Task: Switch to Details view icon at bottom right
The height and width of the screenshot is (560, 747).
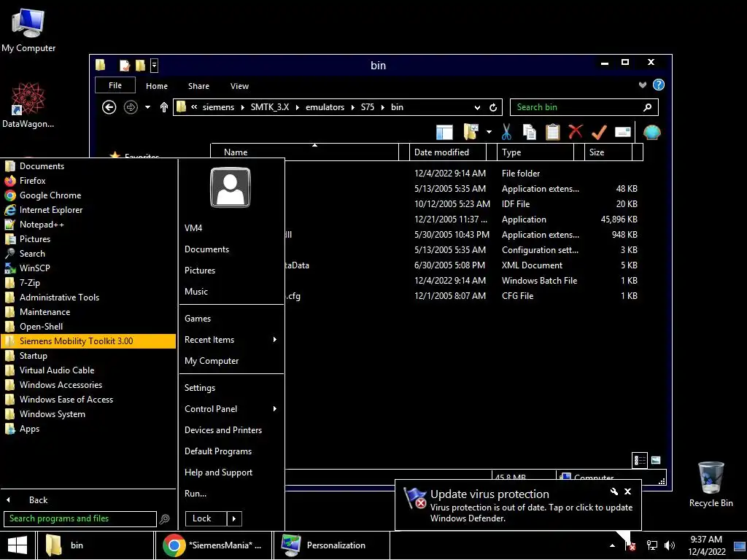Action: click(640, 460)
